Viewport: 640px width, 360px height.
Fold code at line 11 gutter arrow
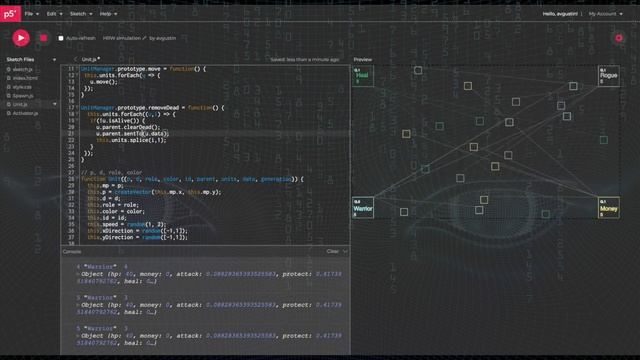[x=77, y=69]
